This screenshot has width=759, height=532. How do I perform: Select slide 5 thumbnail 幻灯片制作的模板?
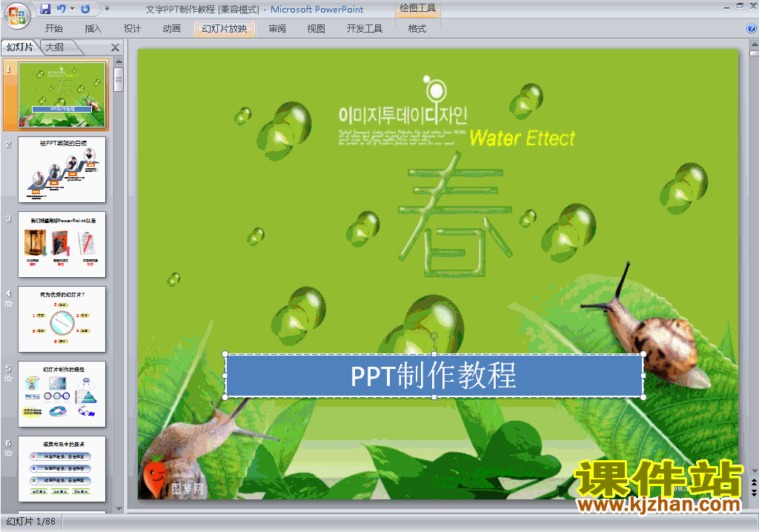pos(62,394)
